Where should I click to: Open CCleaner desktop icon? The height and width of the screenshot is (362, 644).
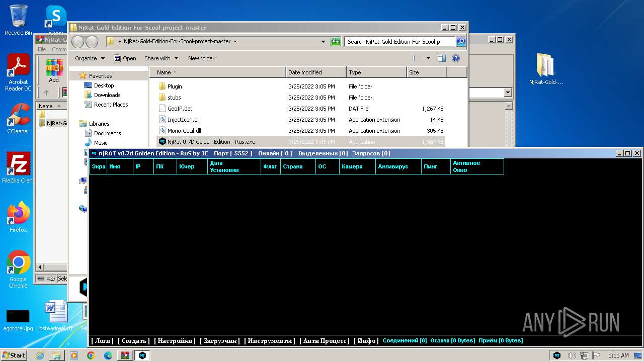[x=18, y=119]
